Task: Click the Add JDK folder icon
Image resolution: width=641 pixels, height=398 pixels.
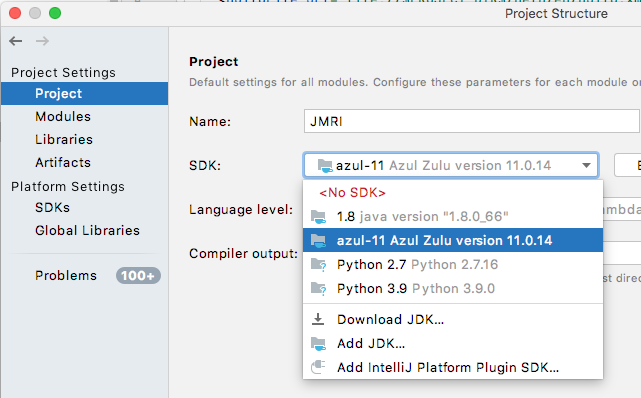Action: [x=318, y=344]
